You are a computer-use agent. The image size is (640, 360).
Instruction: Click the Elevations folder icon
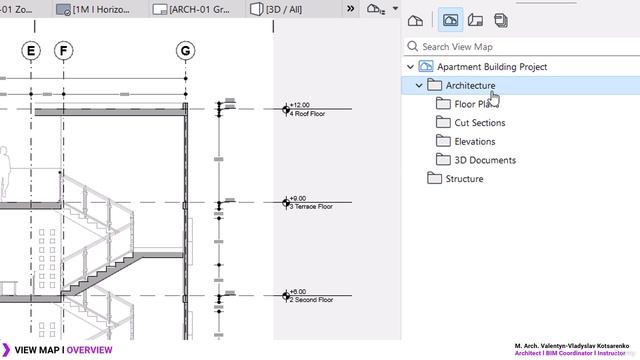click(x=443, y=141)
